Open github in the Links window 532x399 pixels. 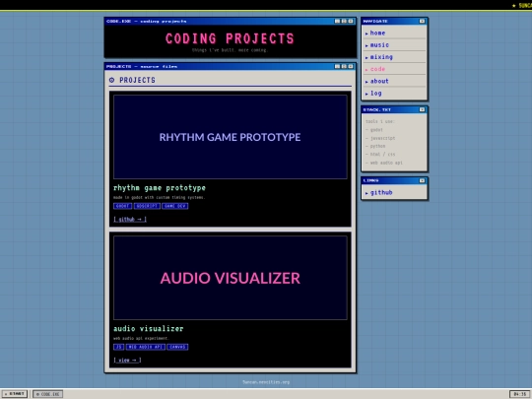pyautogui.click(x=381, y=192)
